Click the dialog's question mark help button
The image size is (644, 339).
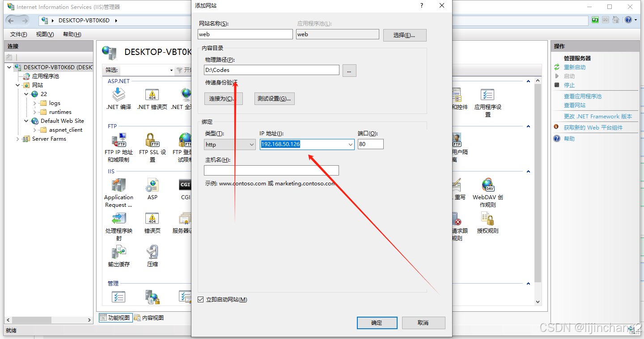tap(421, 5)
